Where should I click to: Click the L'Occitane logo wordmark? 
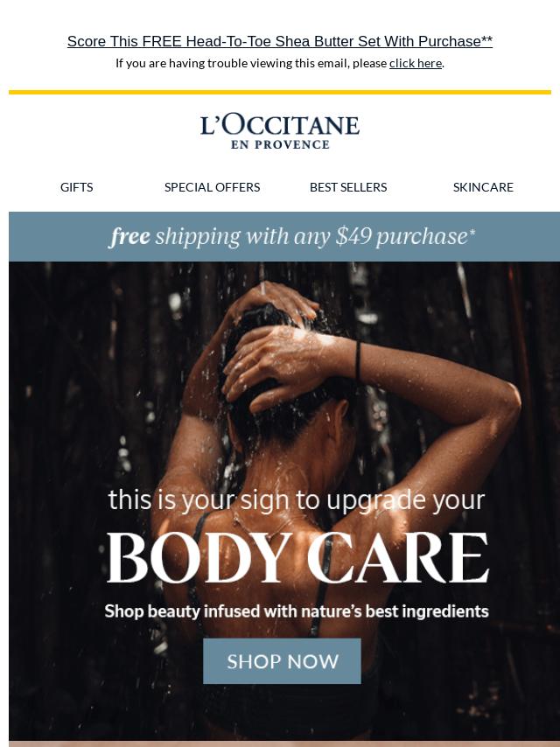tap(280, 125)
